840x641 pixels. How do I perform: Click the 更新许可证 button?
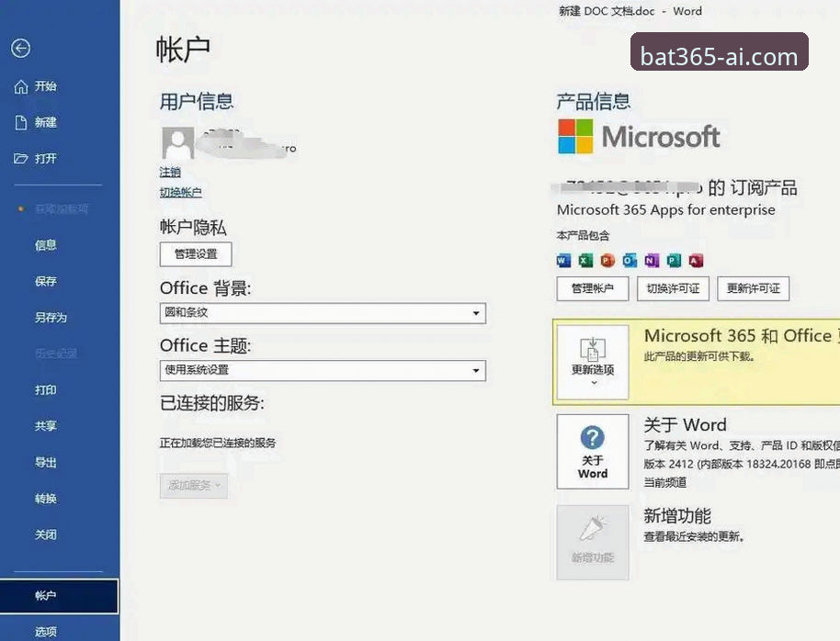754,288
